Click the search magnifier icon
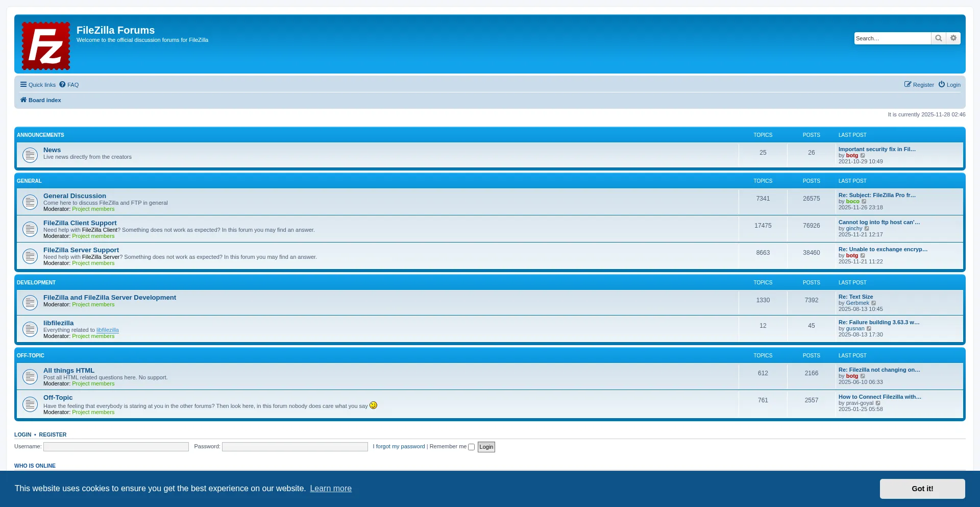 click(x=938, y=38)
